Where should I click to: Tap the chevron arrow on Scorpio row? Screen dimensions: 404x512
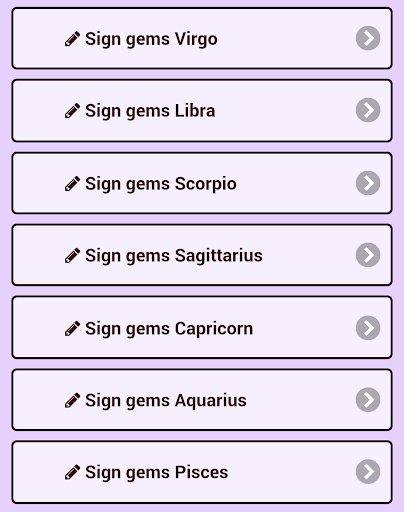[x=368, y=183]
